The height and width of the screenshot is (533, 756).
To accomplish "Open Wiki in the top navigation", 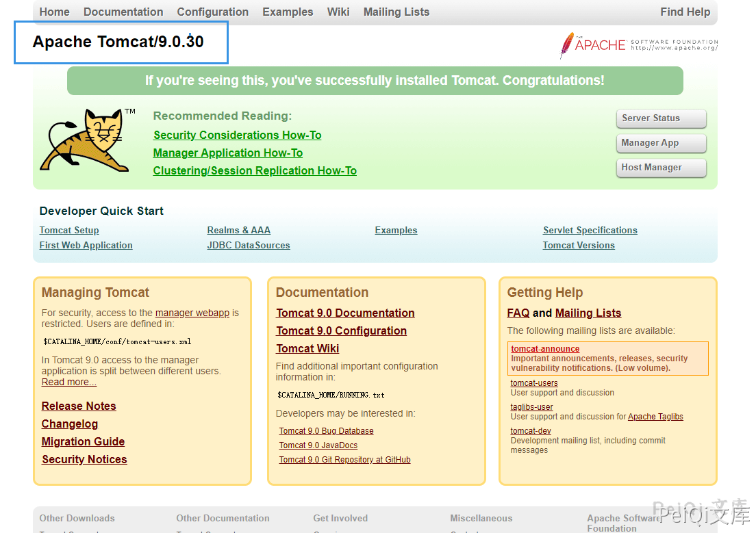I will pos(338,12).
